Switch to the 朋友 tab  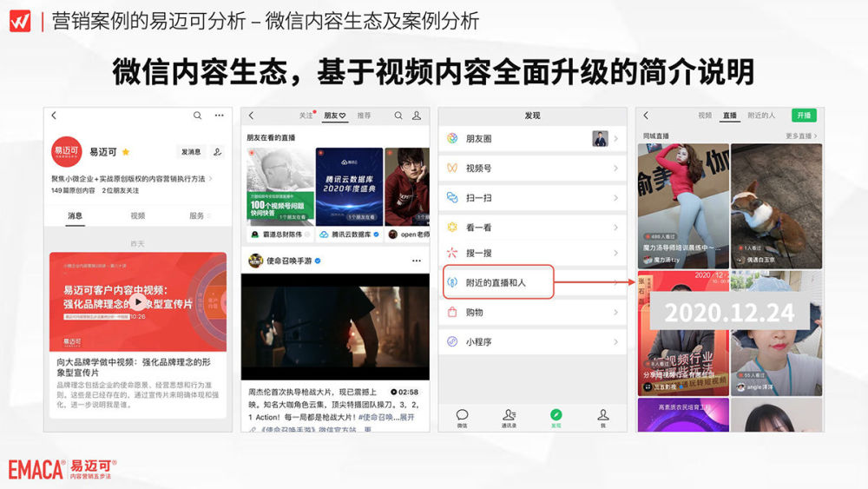click(x=334, y=116)
